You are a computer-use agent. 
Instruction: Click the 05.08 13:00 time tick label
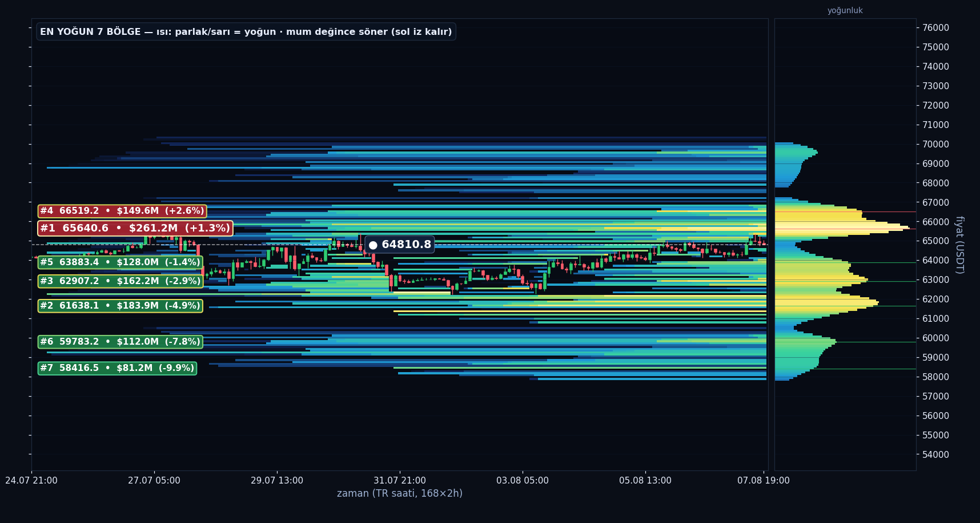(645, 481)
